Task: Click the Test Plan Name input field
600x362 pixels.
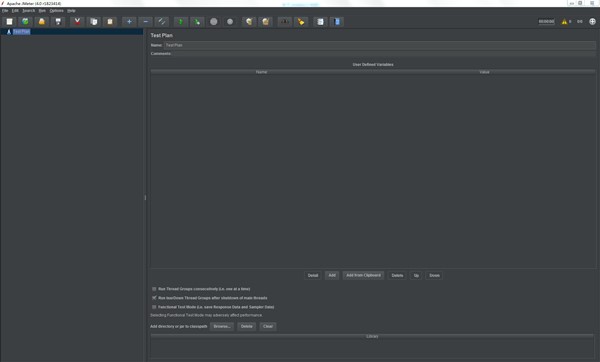Action: click(x=380, y=45)
